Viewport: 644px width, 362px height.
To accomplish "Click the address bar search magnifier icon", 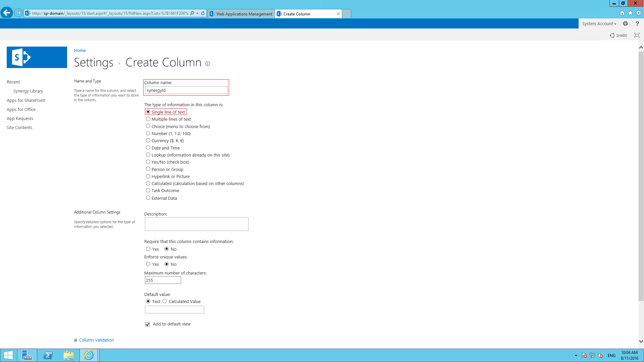I will coord(192,13).
